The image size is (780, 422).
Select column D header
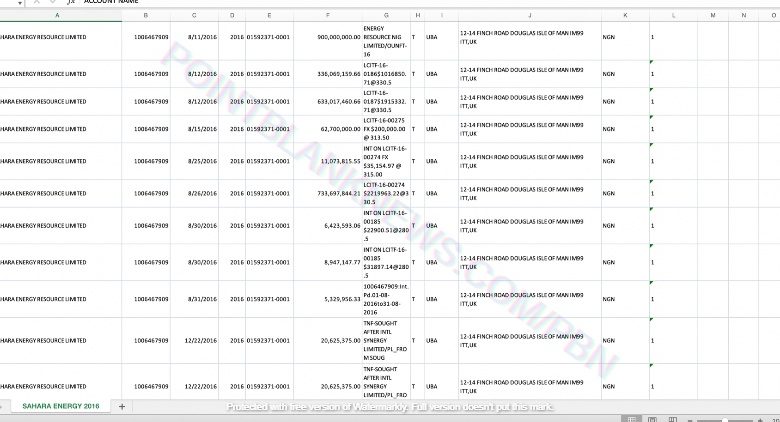coord(232,15)
